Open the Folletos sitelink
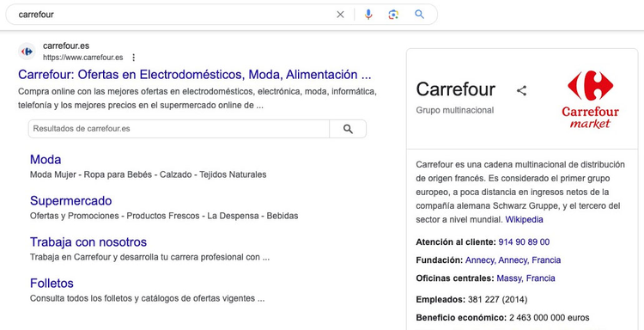644x330 pixels. point(52,283)
